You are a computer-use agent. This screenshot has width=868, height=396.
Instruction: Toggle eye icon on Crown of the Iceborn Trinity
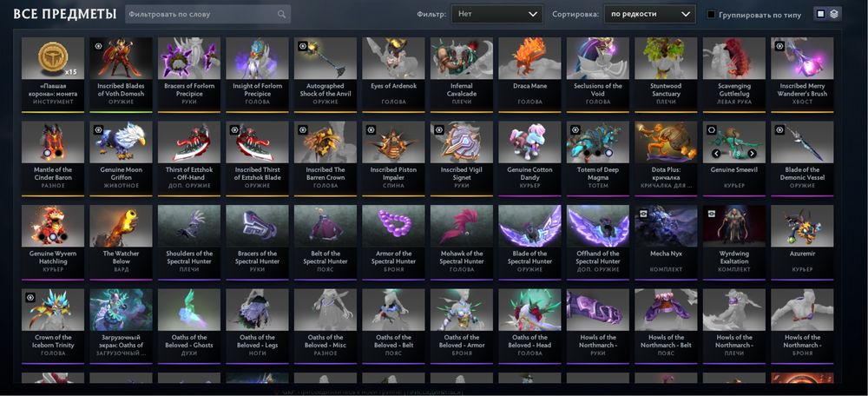click(30, 297)
